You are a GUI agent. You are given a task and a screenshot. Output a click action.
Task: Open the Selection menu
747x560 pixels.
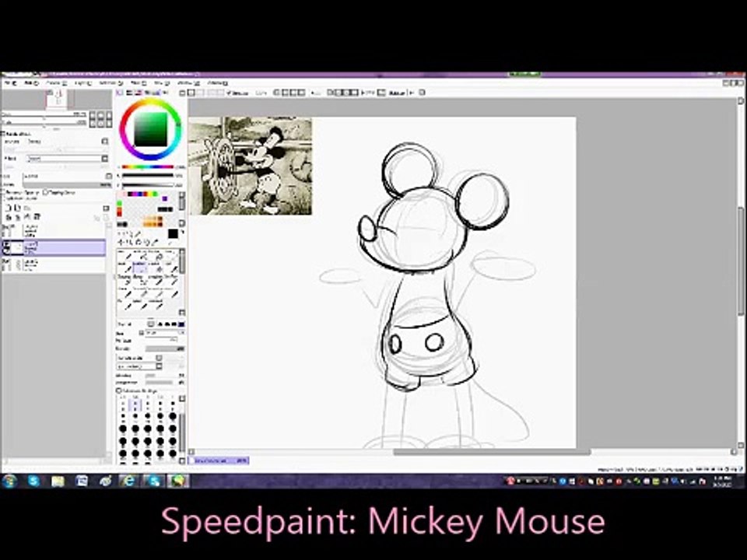110,83
